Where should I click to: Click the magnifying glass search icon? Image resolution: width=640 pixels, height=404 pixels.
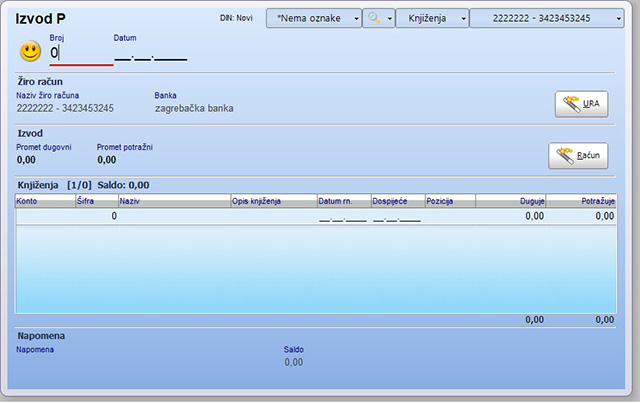pos(373,18)
